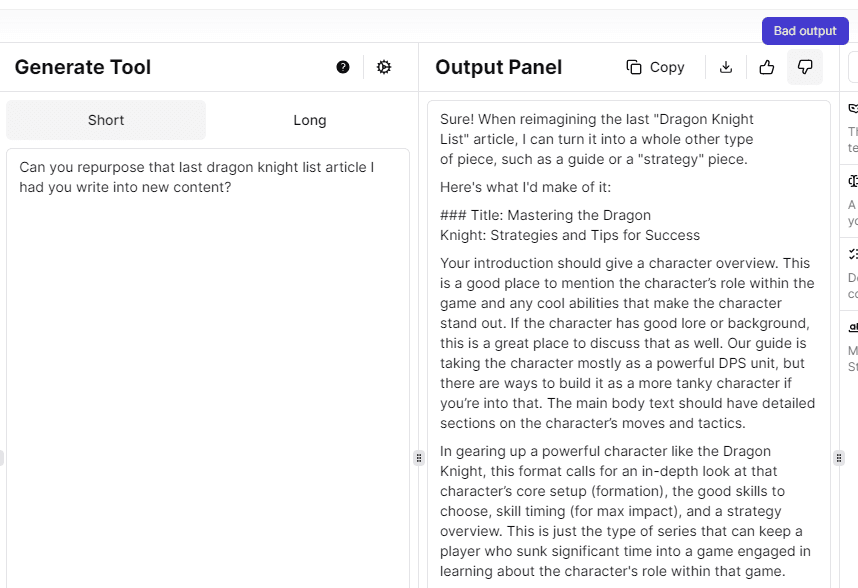Switch to the Long tab
This screenshot has width=858, height=588.
tap(310, 120)
